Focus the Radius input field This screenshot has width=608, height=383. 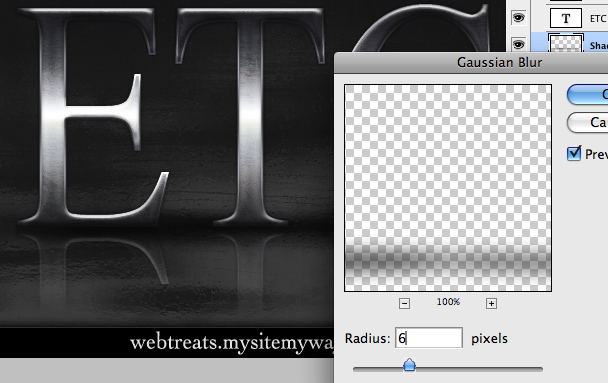point(429,338)
